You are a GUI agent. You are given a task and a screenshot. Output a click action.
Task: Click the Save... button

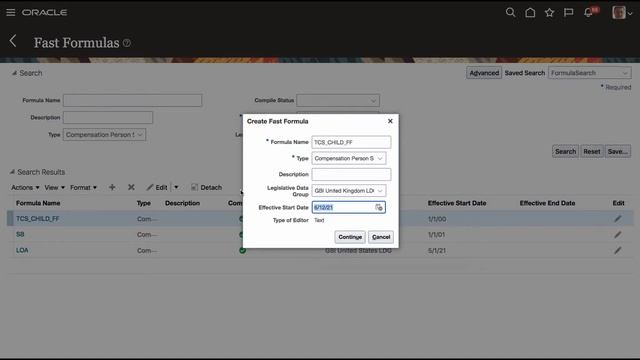click(x=618, y=151)
